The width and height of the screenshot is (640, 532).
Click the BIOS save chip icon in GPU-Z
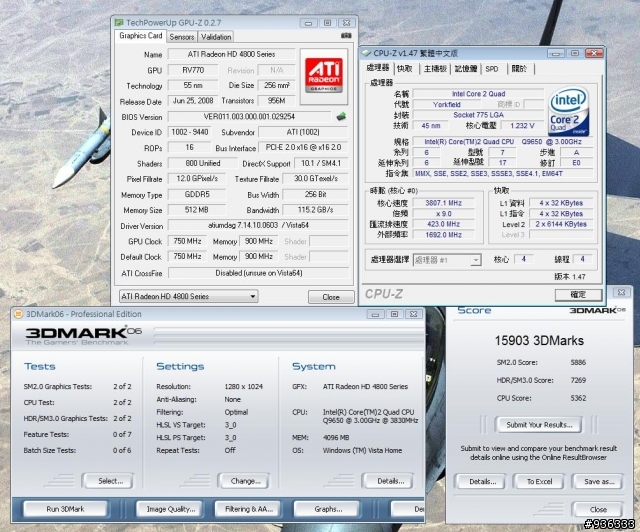(341, 116)
